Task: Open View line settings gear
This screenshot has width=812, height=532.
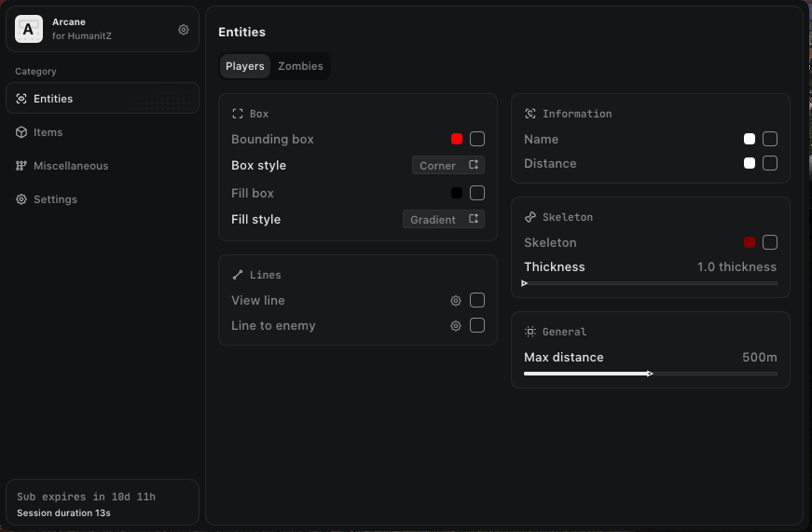Action: pos(456,301)
